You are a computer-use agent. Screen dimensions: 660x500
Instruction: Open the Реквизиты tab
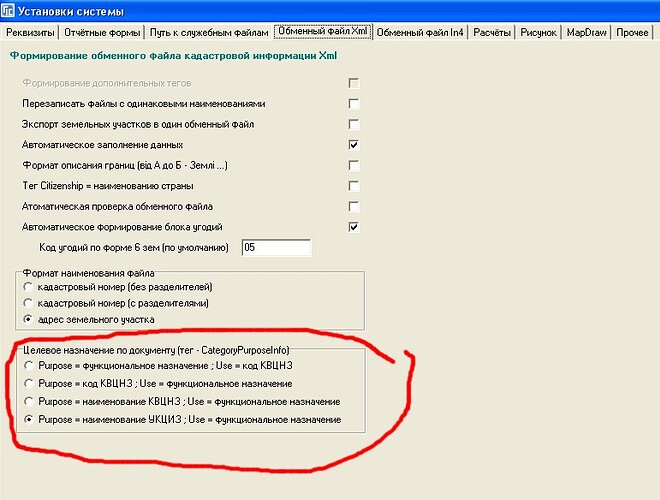click(x=30, y=32)
